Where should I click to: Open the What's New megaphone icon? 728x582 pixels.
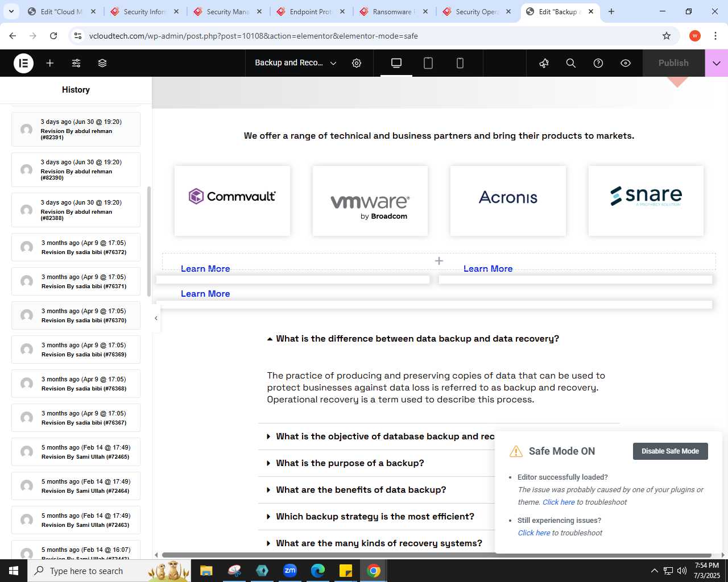(544, 63)
